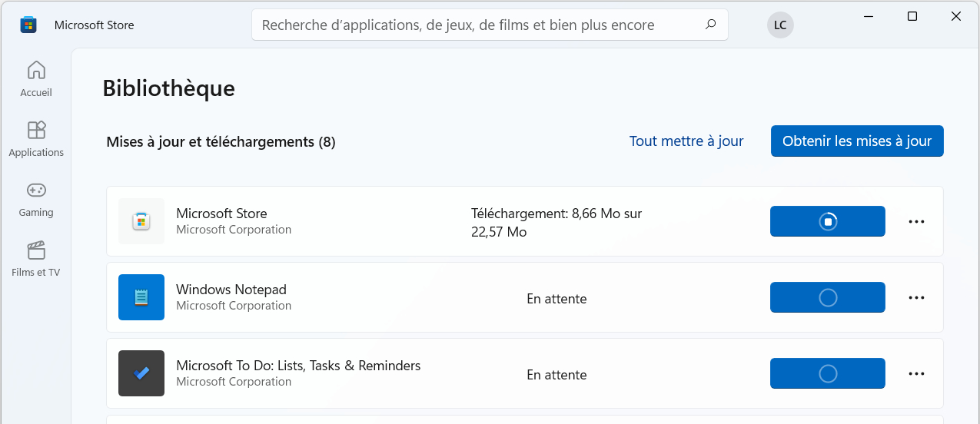
Task: Stop the Microsoft Store download in progress
Action: pyautogui.click(x=828, y=221)
